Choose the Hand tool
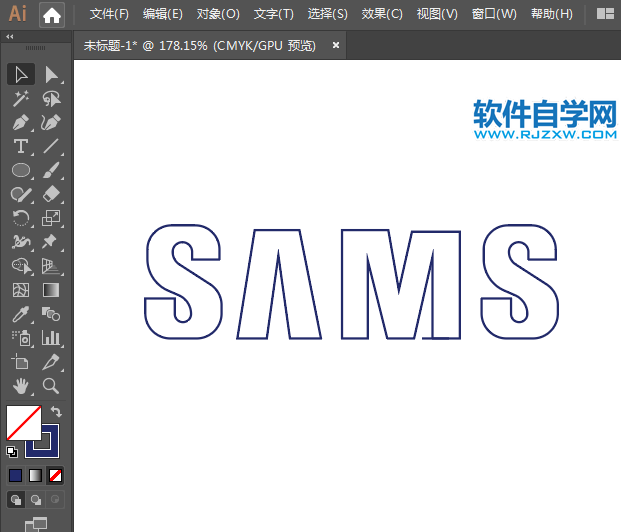The image size is (621, 532). (x=21, y=386)
